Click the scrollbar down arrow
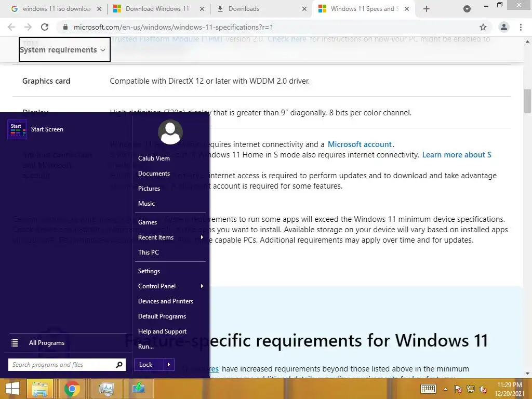This screenshot has width=532, height=399. (527, 374)
